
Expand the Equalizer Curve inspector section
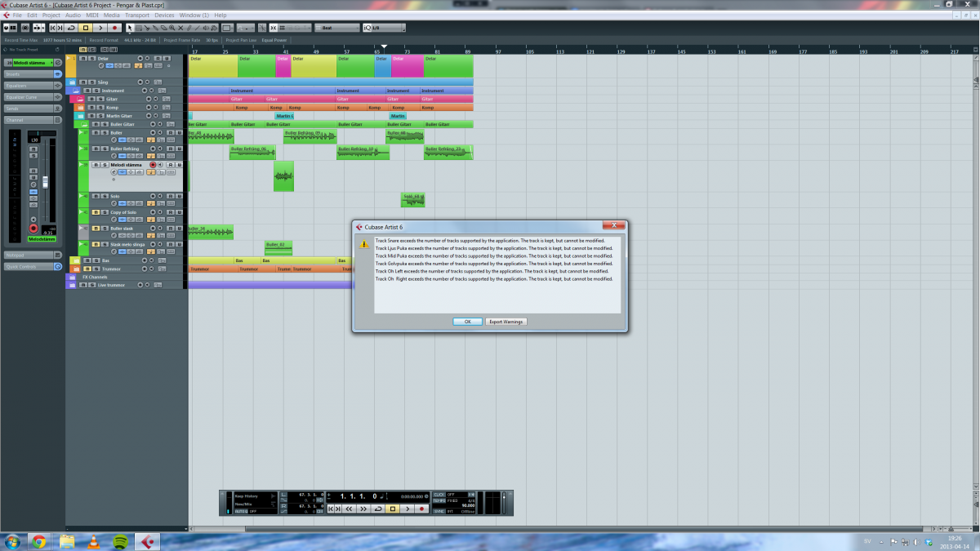[x=33, y=97]
